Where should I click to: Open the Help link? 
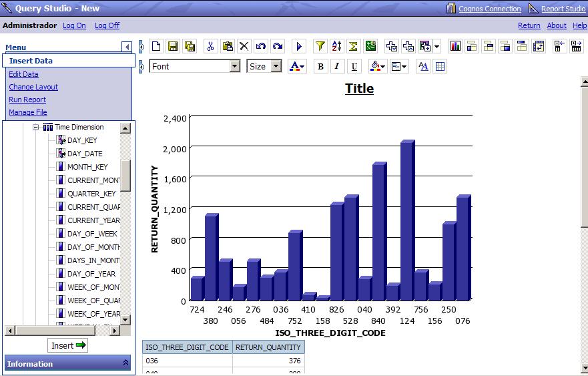(x=580, y=25)
